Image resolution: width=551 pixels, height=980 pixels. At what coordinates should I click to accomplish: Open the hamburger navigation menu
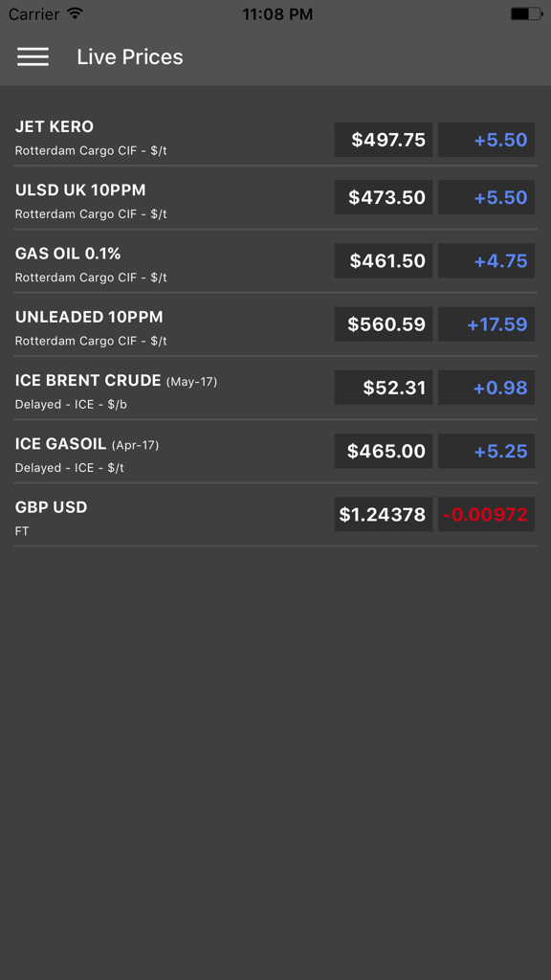coord(33,56)
